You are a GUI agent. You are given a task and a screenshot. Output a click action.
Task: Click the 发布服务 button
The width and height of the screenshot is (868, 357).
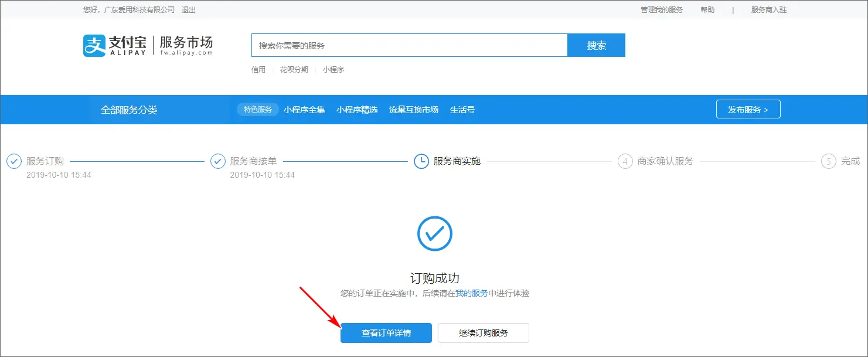point(748,110)
